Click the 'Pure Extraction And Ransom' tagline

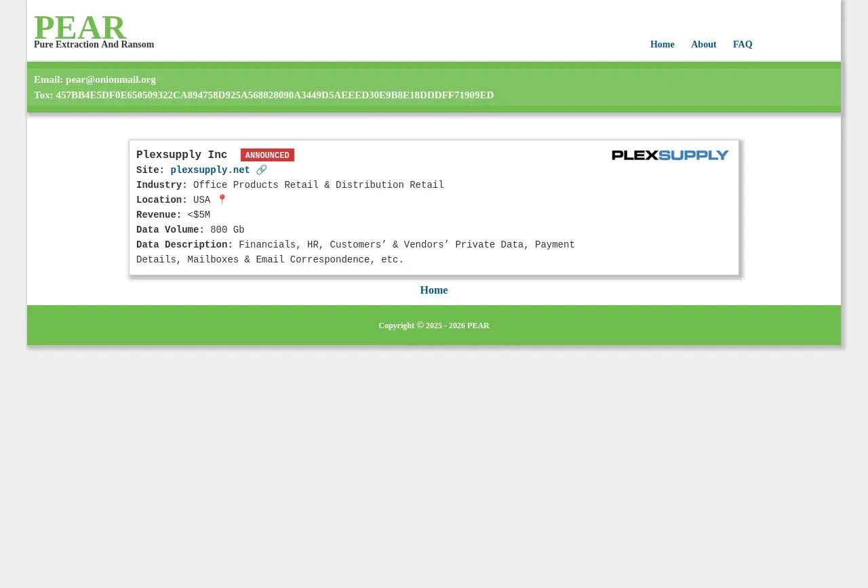[94, 45]
